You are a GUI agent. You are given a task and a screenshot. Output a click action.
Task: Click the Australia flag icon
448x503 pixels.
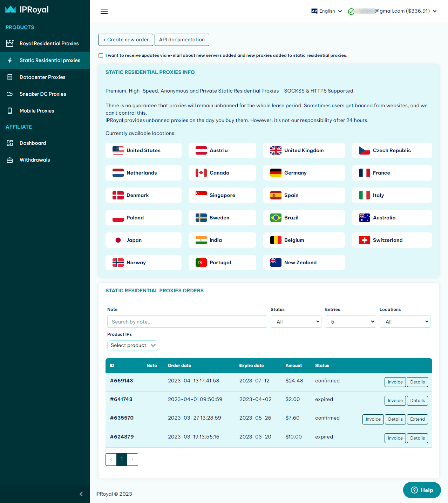pos(365,218)
